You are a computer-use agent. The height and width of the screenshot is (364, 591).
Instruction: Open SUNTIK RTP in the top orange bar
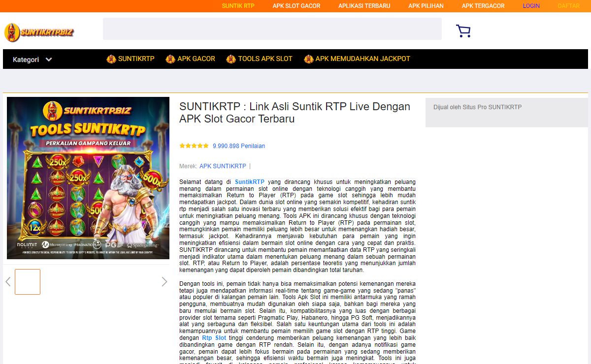(238, 6)
